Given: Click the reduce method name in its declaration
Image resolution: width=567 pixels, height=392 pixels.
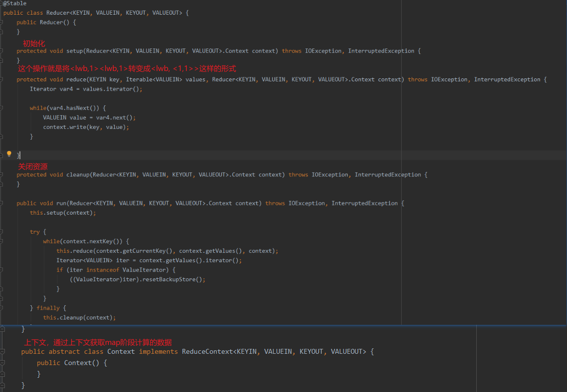Looking at the screenshot, I should (77, 79).
